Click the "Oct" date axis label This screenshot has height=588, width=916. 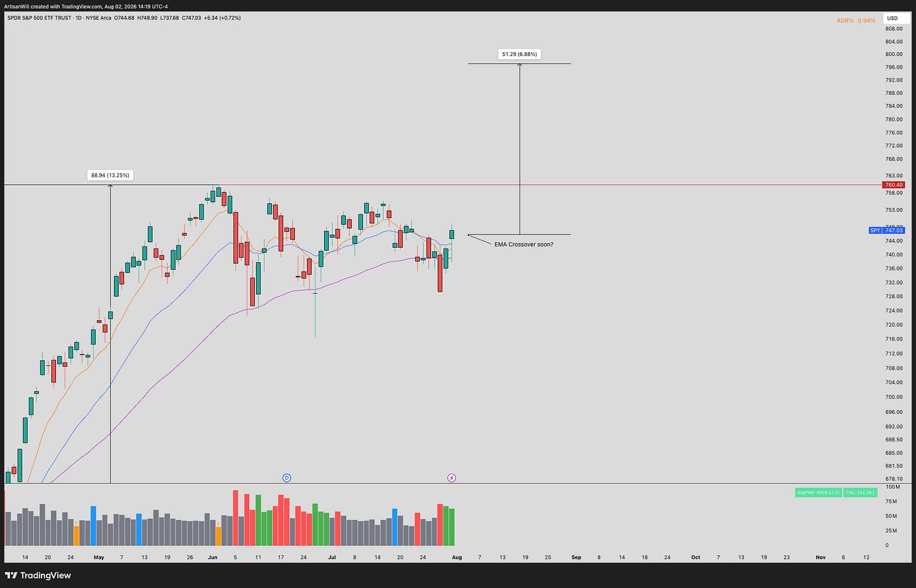click(696, 557)
